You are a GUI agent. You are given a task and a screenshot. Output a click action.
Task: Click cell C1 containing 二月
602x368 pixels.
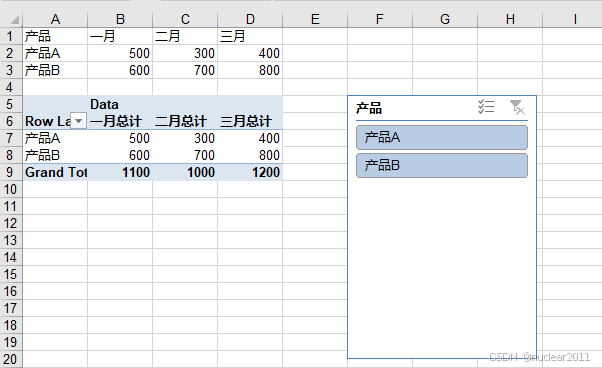(185, 36)
